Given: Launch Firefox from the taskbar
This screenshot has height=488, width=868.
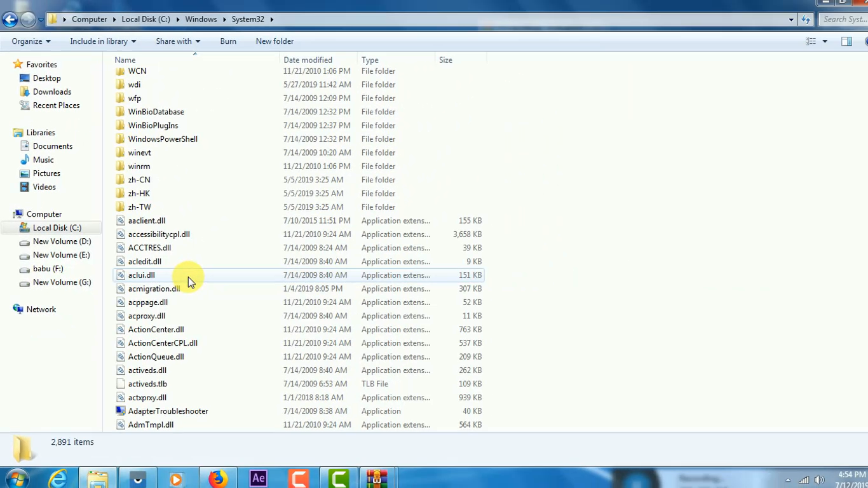Looking at the screenshot, I should (217, 478).
